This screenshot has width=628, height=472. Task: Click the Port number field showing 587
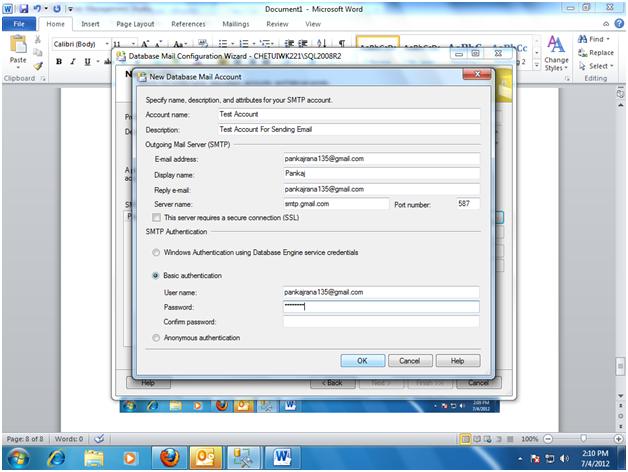(x=467, y=204)
